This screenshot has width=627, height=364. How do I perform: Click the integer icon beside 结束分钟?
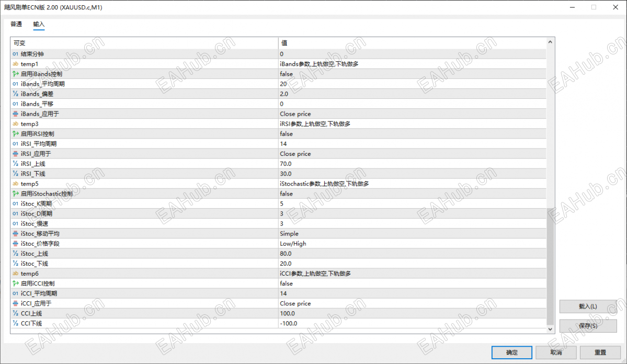[x=15, y=54]
